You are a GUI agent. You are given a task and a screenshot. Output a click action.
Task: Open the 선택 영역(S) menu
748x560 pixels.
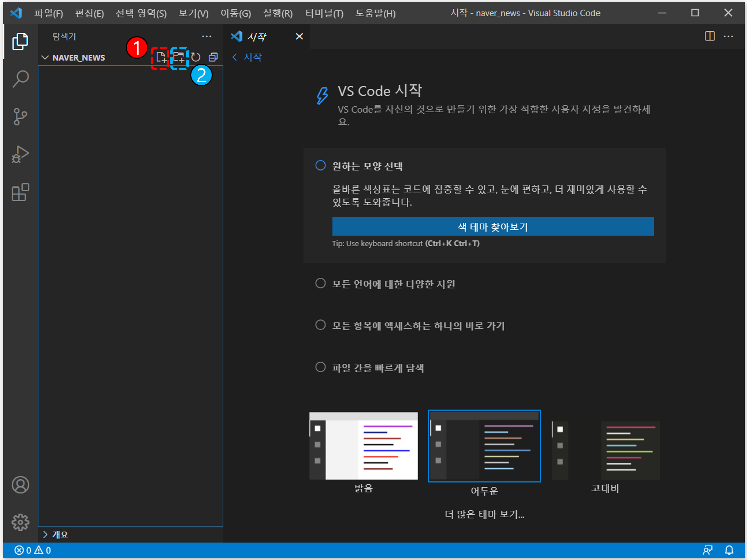point(141,13)
